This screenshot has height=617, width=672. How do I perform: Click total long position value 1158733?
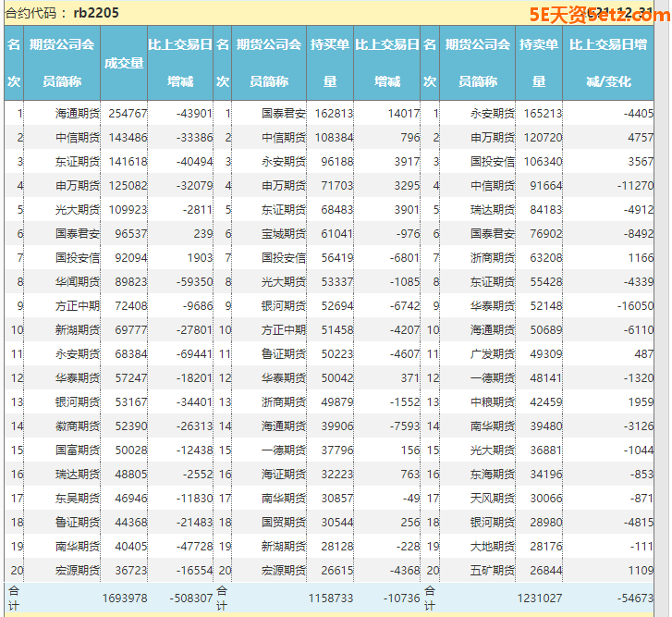[x=331, y=598]
